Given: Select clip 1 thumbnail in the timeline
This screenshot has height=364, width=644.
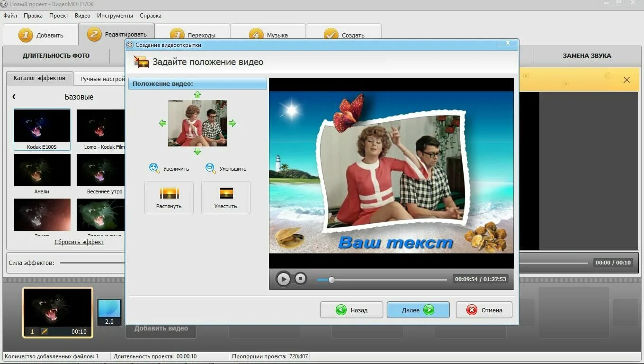Looking at the screenshot, I should tap(58, 312).
